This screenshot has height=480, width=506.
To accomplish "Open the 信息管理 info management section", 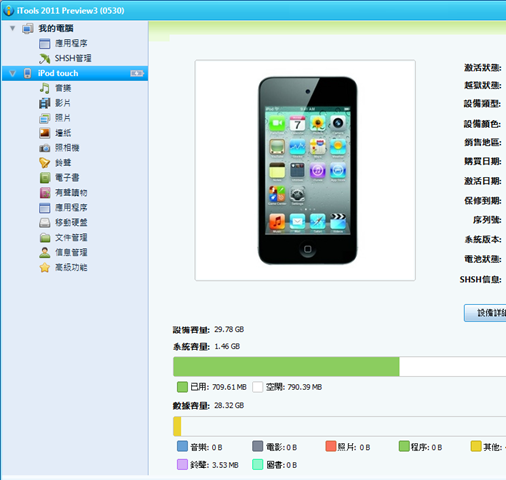I will click(x=63, y=252).
